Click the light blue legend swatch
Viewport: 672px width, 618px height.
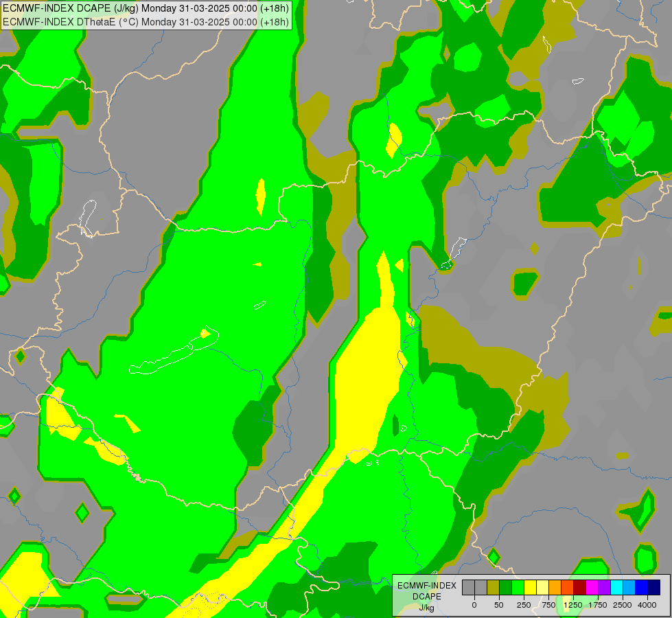(x=629, y=587)
